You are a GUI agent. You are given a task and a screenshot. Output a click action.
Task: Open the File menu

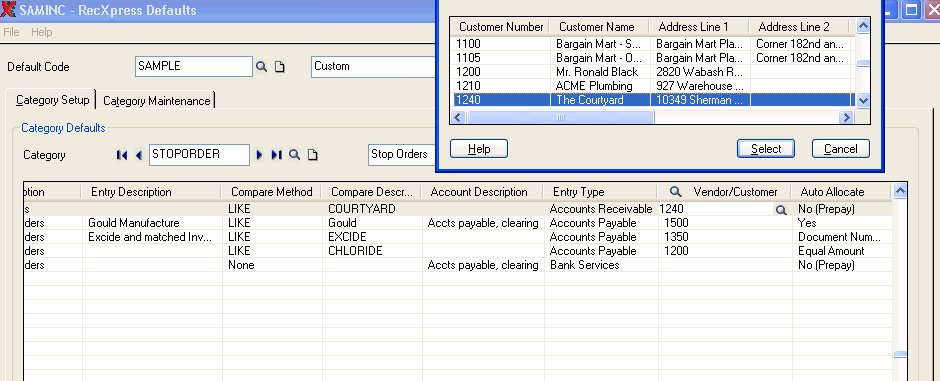pyautogui.click(x=11, y=32)
